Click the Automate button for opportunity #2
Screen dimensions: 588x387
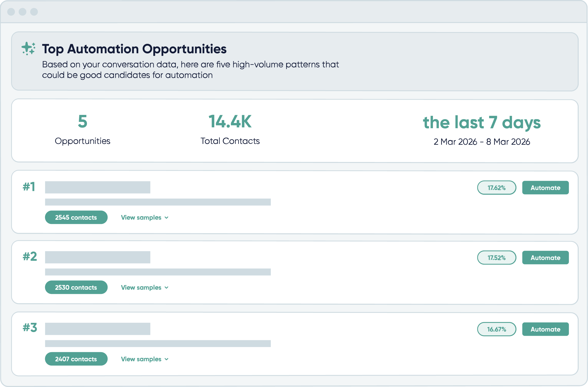click(545, 257)
